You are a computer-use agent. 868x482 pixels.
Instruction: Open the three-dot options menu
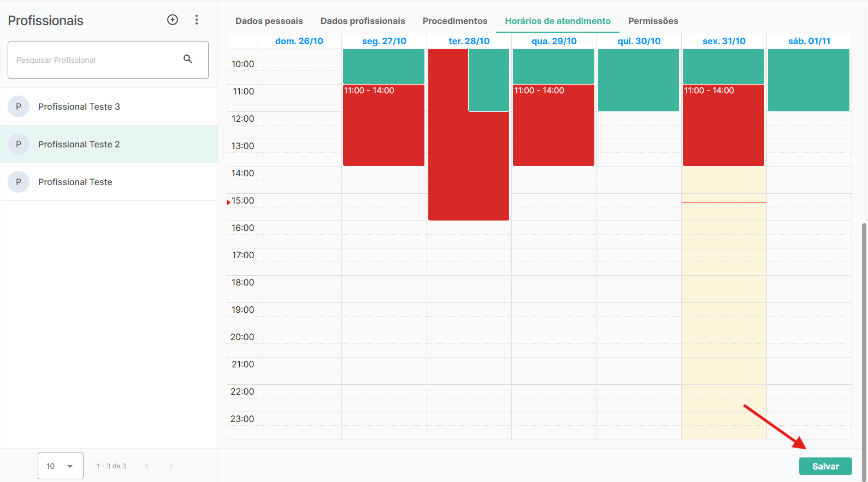point(197,20)
